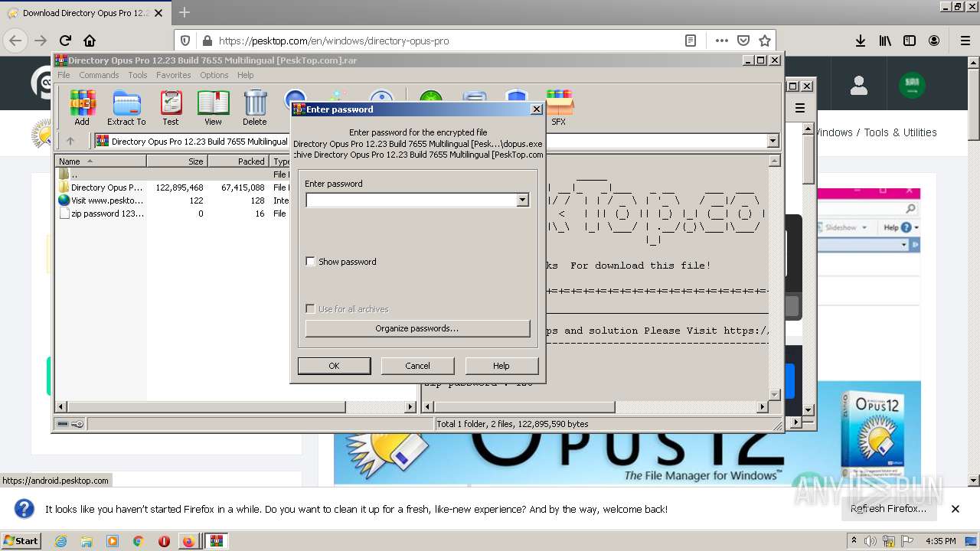Image resolution: width=980 pixels, height=551 pixels.
Task: Click the Add toolbar icon in WinRAR
Action: tap(82, 107)
